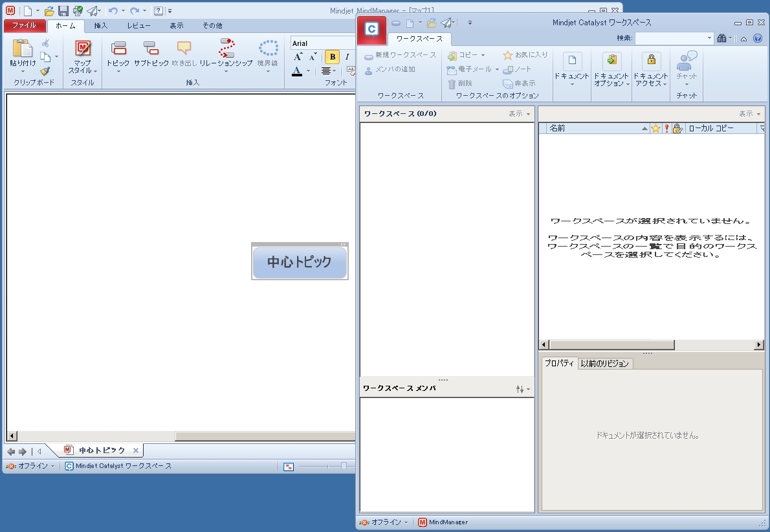This screenshot has height=532, width=770.
Task: Click the Print icon in MindManager's quick access toolbar
Action: click(x=78, y=11)
